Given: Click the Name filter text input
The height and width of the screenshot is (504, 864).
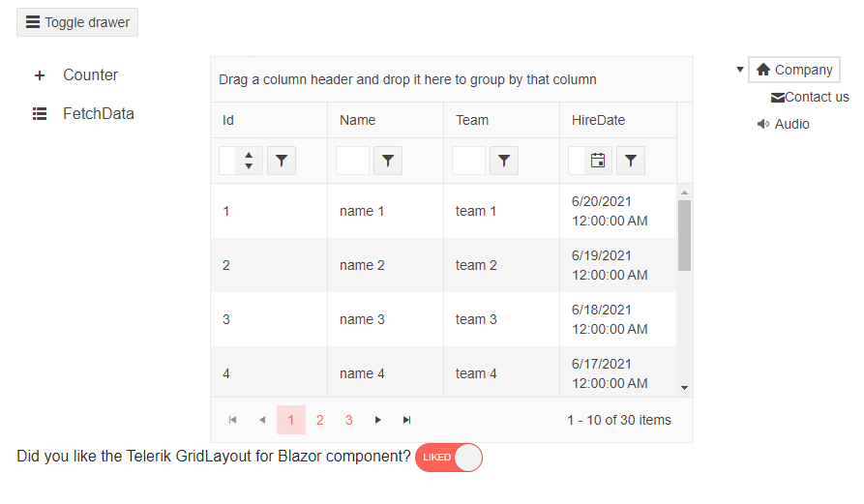Looking at the screenshot, I should (352, 161).
